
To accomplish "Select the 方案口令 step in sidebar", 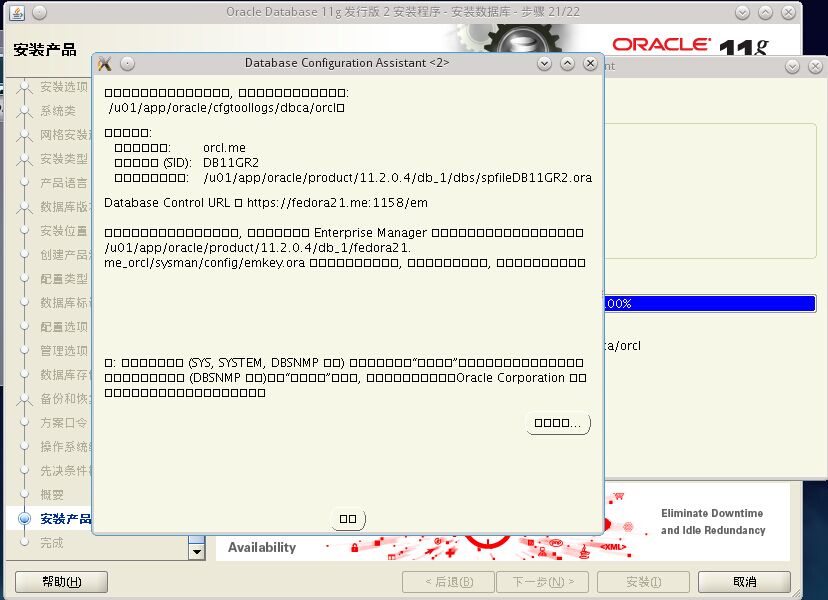I will point(64,423).
